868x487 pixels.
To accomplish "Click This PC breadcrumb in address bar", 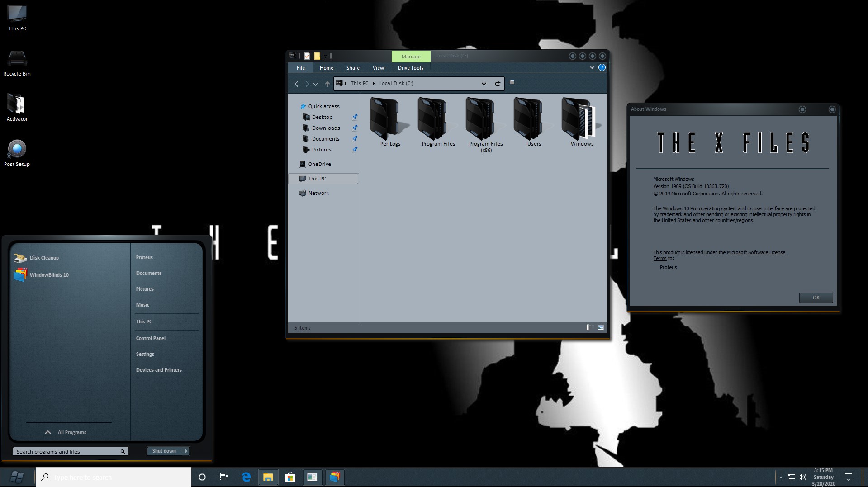I will click(360, 83).
